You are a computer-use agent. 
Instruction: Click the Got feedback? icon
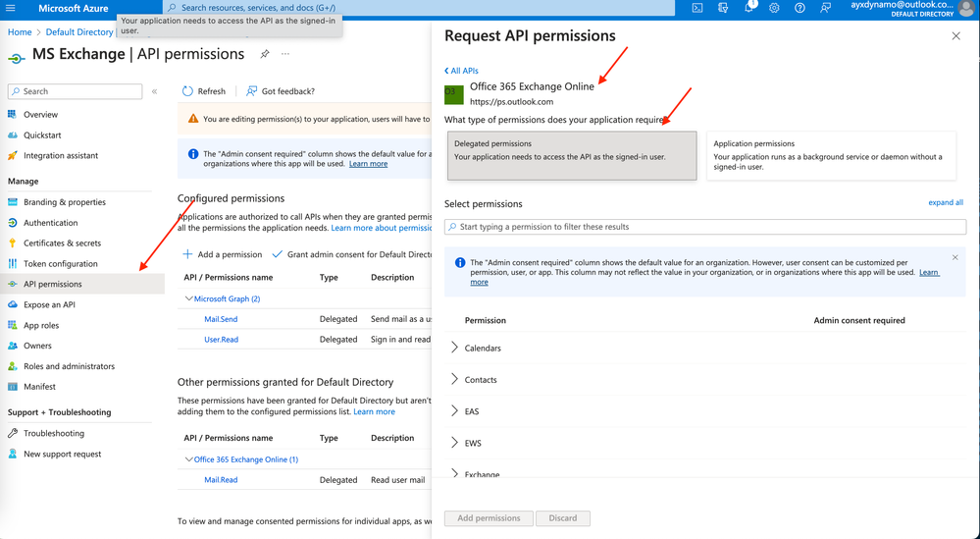point(251,91)
